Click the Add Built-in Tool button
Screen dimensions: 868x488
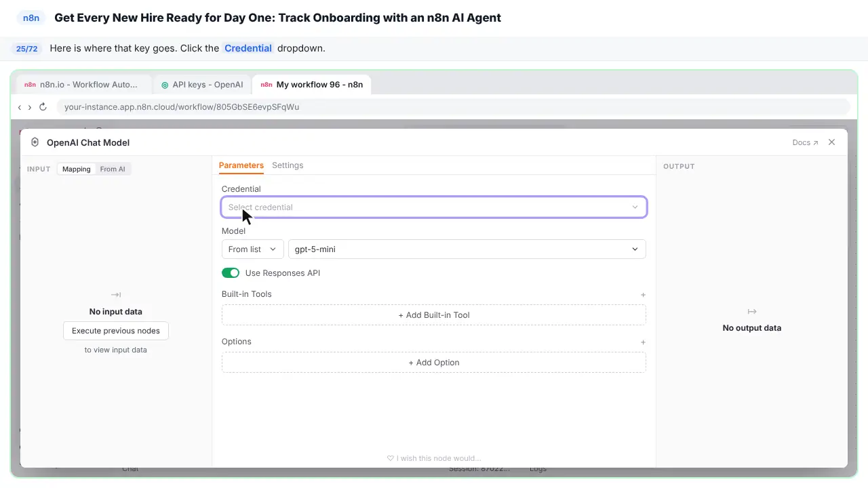coord(434,315)
